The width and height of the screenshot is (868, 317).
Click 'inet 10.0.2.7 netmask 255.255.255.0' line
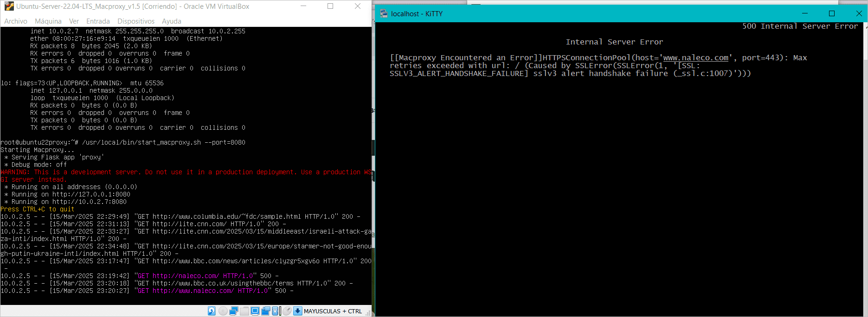pyautogui.click(x=138, y=31)
